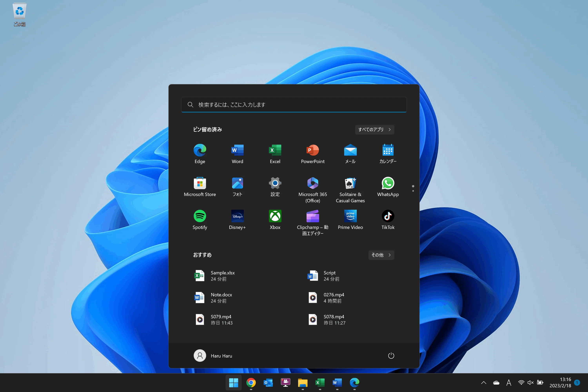This screenshot has height=392, width=588.
Task: Open the Edge pinned app
Action: 200,154
